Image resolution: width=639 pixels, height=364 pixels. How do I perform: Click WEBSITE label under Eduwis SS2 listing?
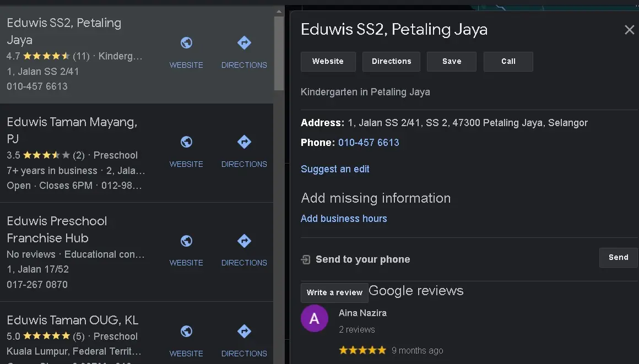click(x=186, y=65)
